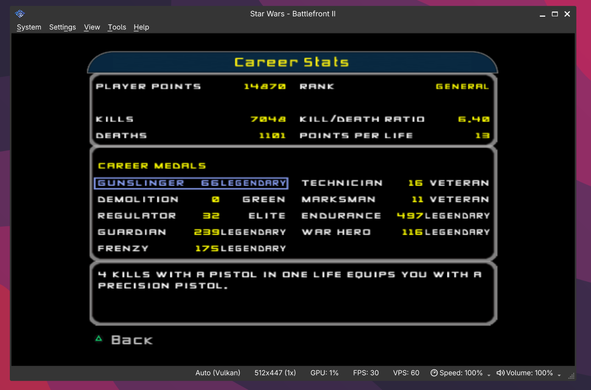Click the emulator app icon in title bar
This screenshot has height=390, width=591.
20,14
